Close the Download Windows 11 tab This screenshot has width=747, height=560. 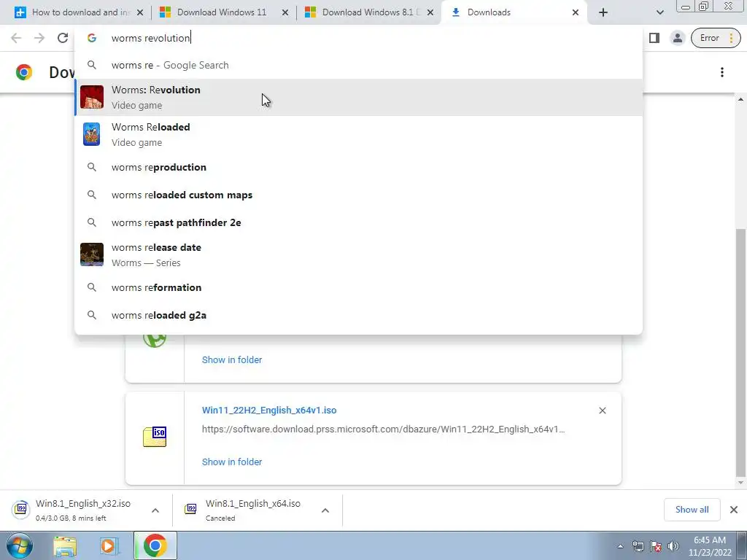pyautogui.click(x=285, y=13)
